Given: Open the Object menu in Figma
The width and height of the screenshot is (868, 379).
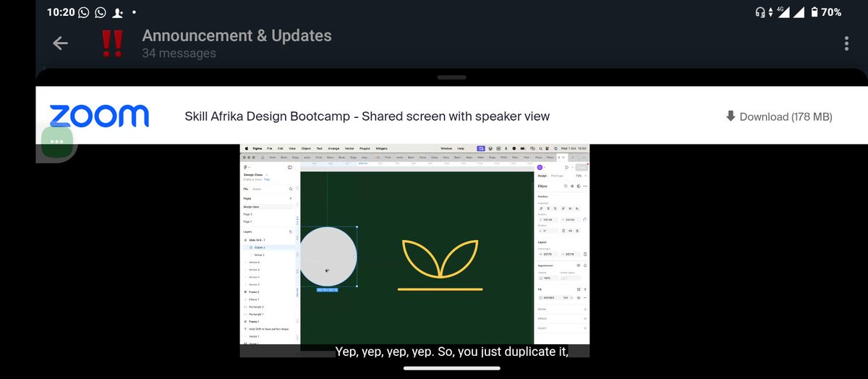Looking at the screenshot, I should (306, 148).
